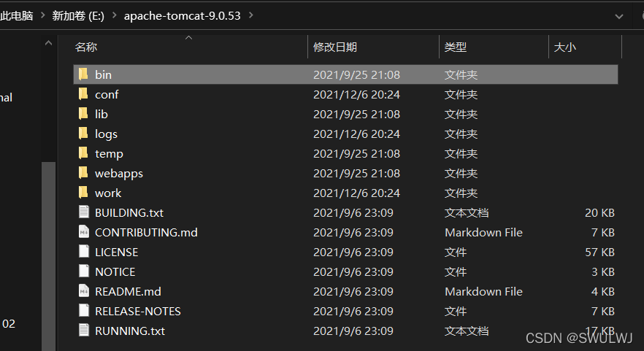Image resolution: width=644 pixels, height=351 pixels.
Task: Click the 7 KB size of CONTRIBUTING.md
Action: click(x=603, y=232)
